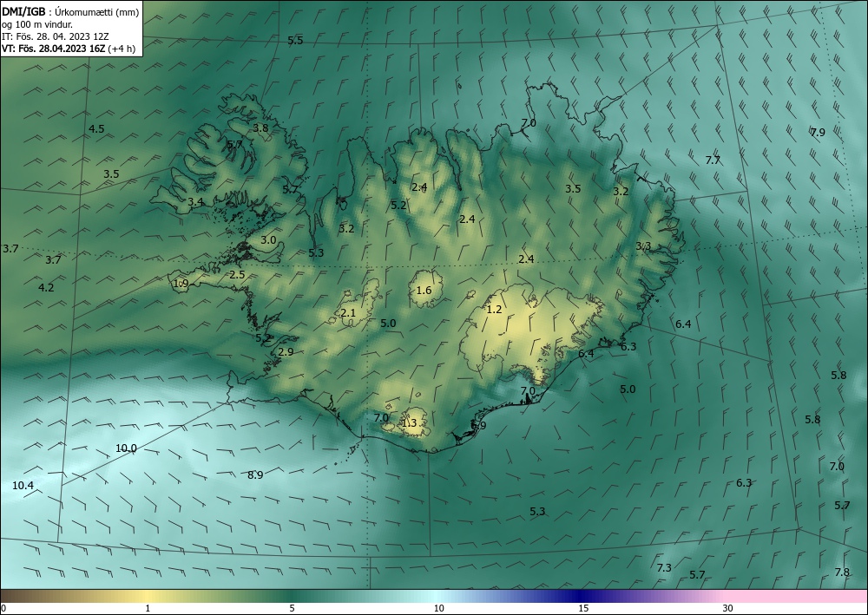Click the 7.3 value on the map
The height and width of the screenshot is (615, 868).
coord(664,567)
